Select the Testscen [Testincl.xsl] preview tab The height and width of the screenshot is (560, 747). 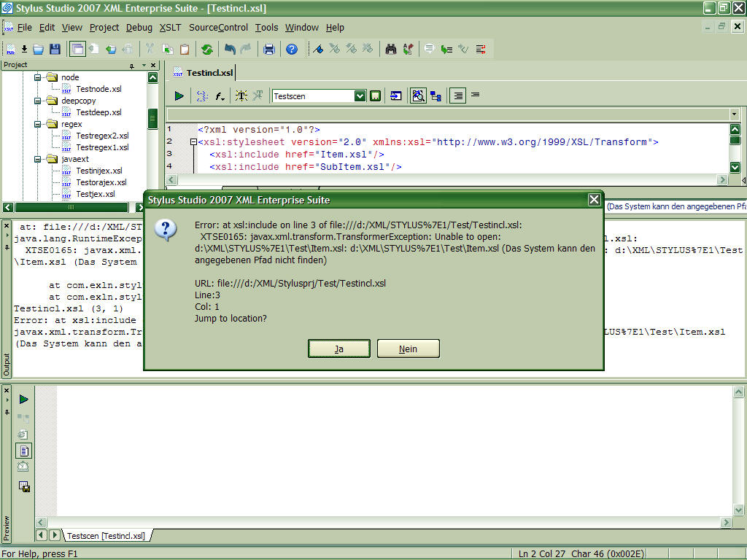[x=106, y=536]
